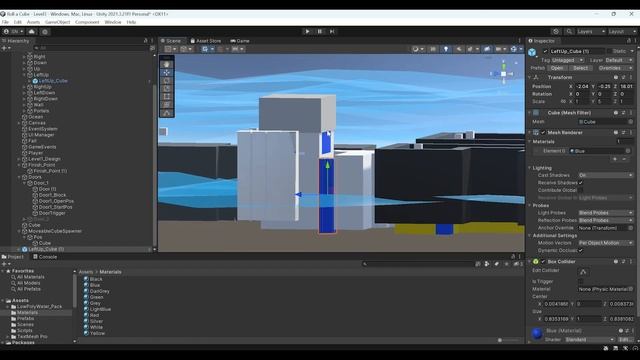Screen dimensions: 640x360
Task: Select the Transform tool in scene toolbar
Action: pyautogui.click(x=167, y=104)
